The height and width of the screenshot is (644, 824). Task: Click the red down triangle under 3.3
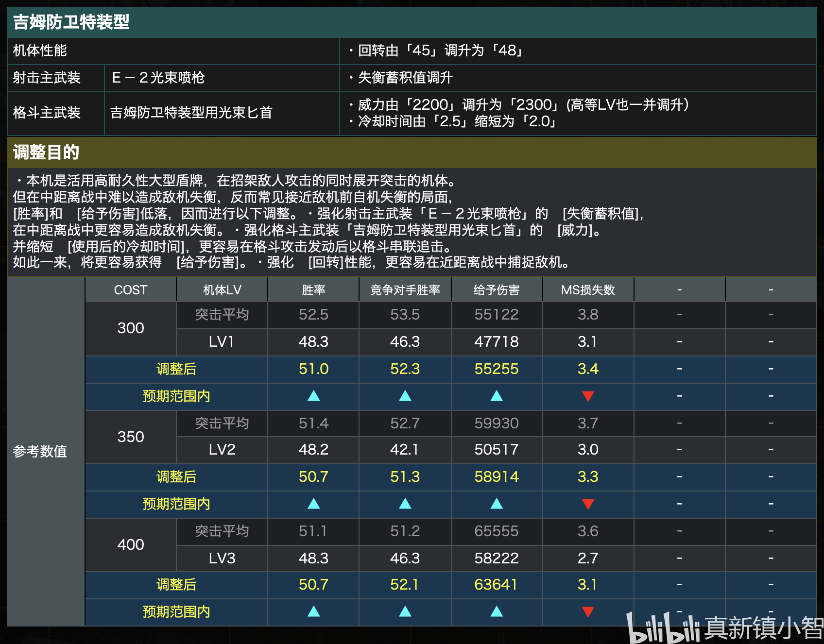click(x=588, y=504)
